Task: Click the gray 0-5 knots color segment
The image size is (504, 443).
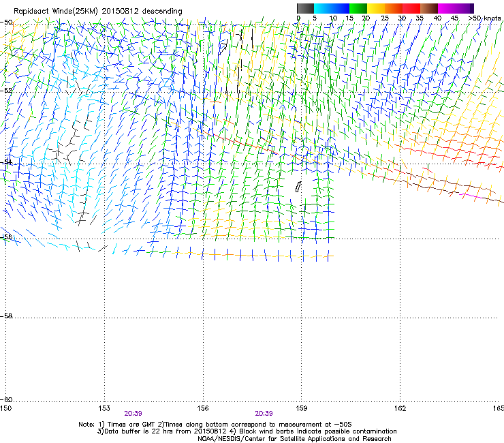Action: 305,8
